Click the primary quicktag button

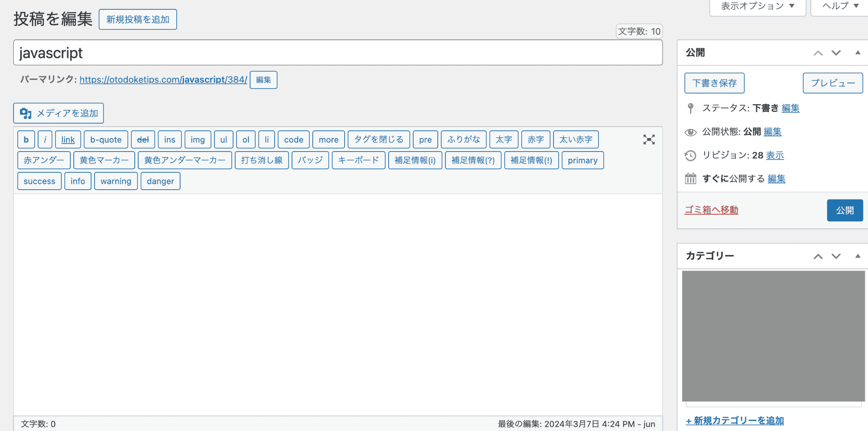[x=583, y=160]
